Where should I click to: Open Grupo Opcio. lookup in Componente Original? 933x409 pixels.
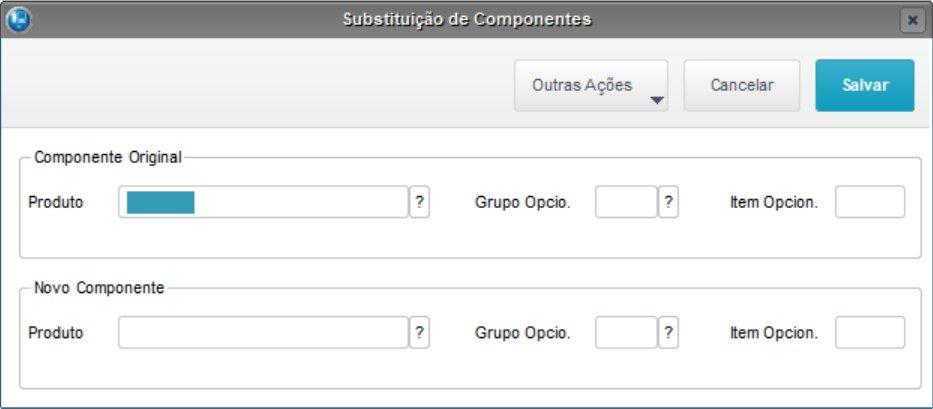coord(669,202)
